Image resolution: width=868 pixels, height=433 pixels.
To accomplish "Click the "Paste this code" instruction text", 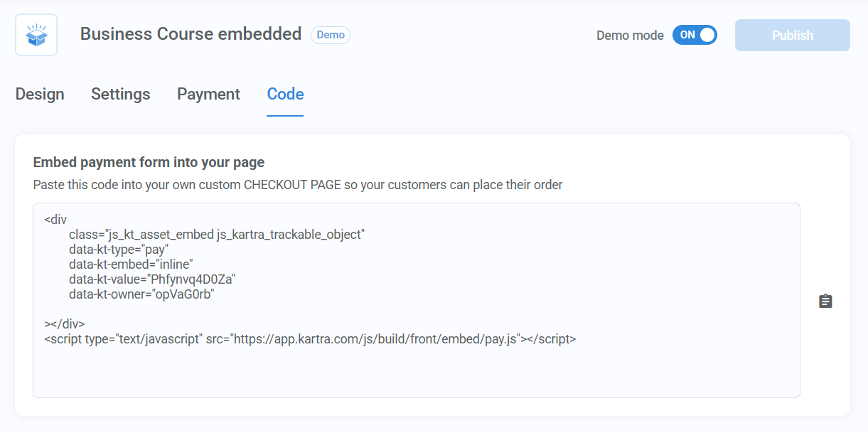I will click(x=298, y=185).
